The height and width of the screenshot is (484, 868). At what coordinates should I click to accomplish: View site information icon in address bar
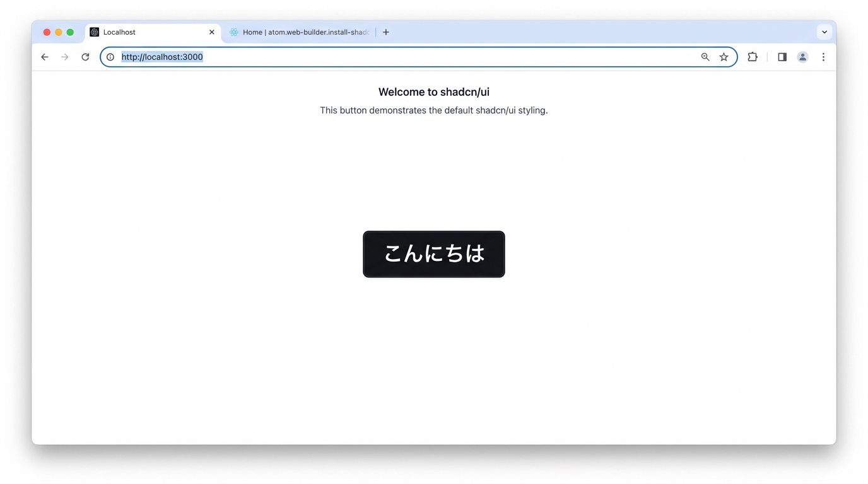pos(110,57)
